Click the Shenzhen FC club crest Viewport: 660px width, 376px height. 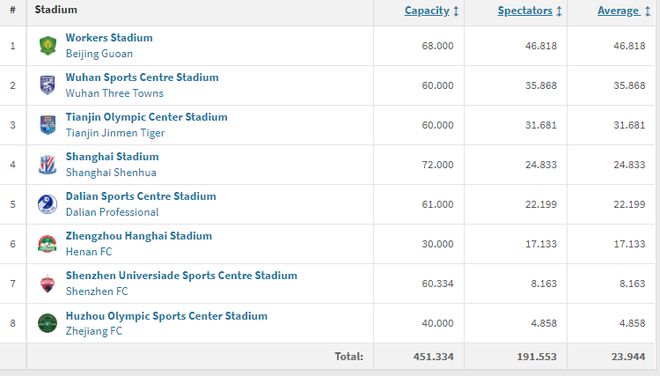pyautogui.click(x=48, y=283)
